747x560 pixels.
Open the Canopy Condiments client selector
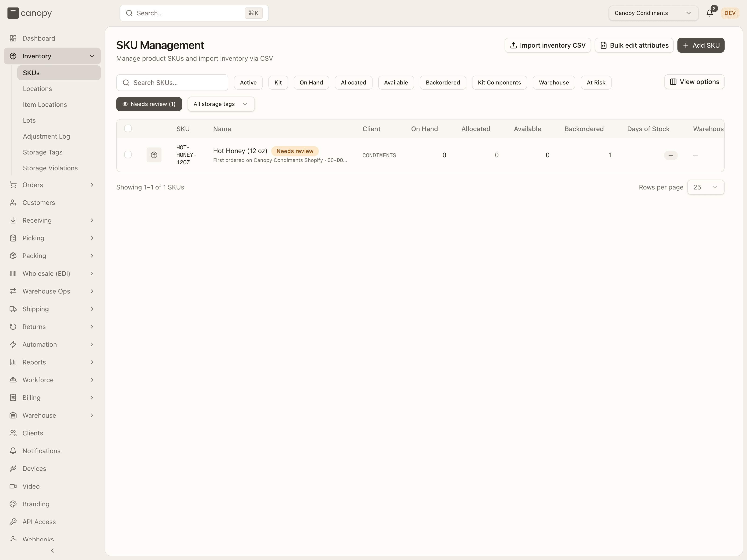[653, 13]
